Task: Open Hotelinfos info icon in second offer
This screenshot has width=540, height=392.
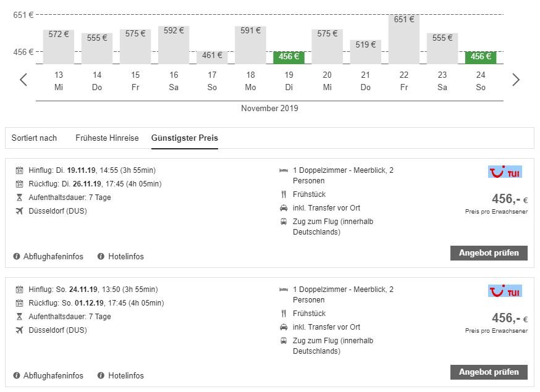Action: point(100,375)
